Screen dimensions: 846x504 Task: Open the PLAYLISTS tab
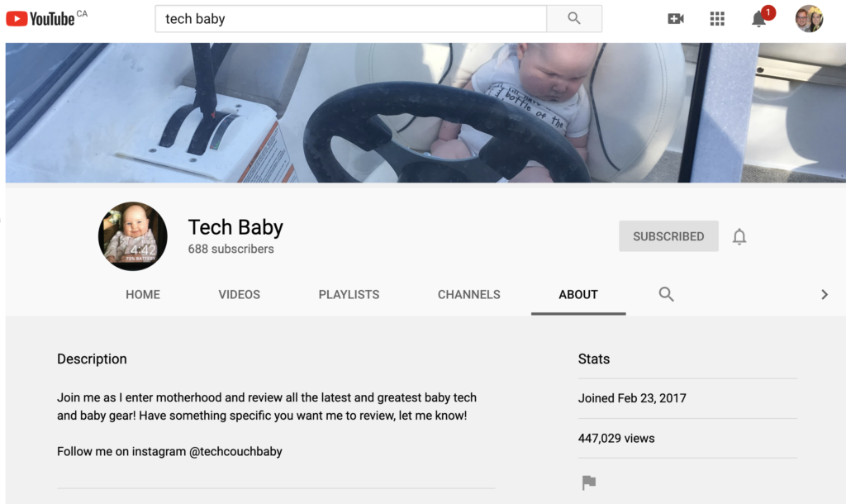click(x=349, y=294)
